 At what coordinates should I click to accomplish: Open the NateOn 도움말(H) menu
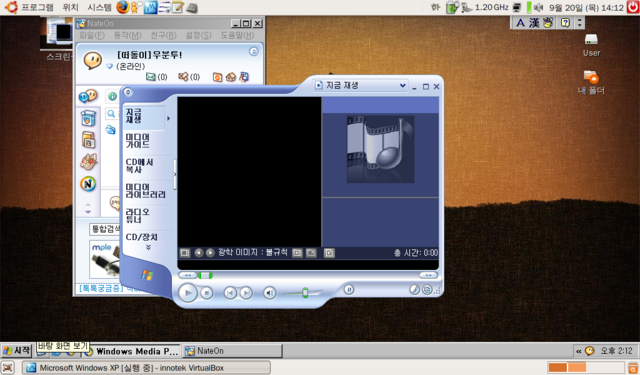(237, 36)
